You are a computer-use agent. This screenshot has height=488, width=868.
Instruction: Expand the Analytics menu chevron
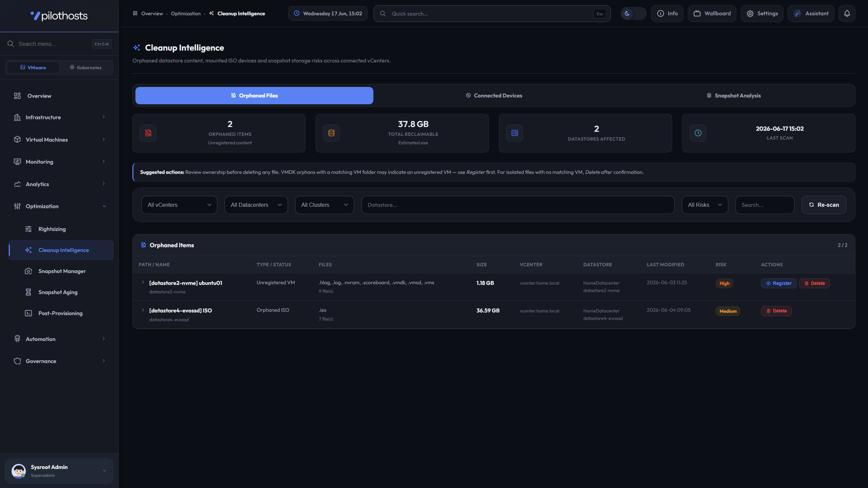(x=104, y=184)
